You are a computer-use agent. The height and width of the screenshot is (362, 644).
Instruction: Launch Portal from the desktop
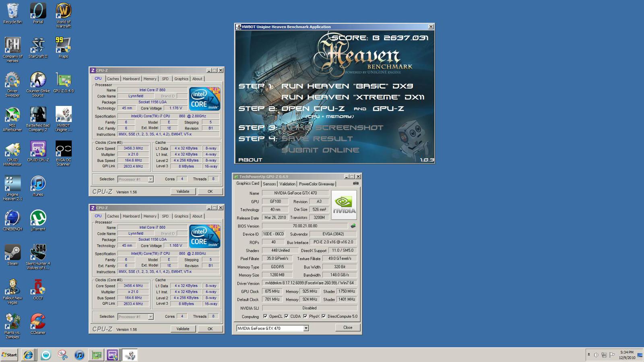pyautogui.click(x=38, y=13)
